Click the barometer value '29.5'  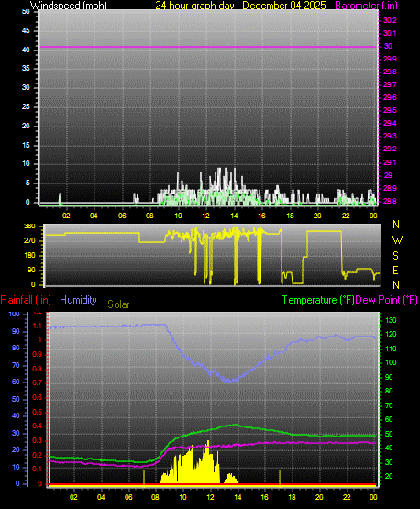(390, 110)
